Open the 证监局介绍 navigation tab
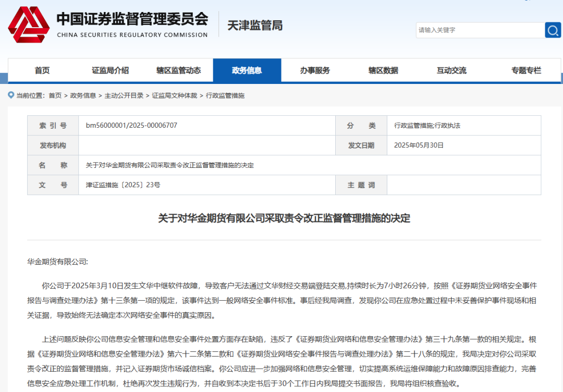 111,70
